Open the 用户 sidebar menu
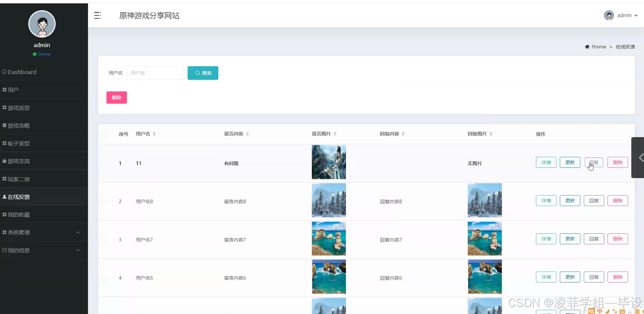 click(x=44, y=90)
